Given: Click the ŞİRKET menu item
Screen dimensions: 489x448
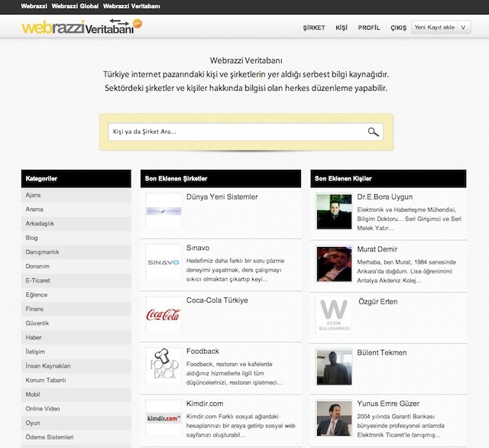Looking at the screenshot, I should pyautogui.click(x=314, y=28).
